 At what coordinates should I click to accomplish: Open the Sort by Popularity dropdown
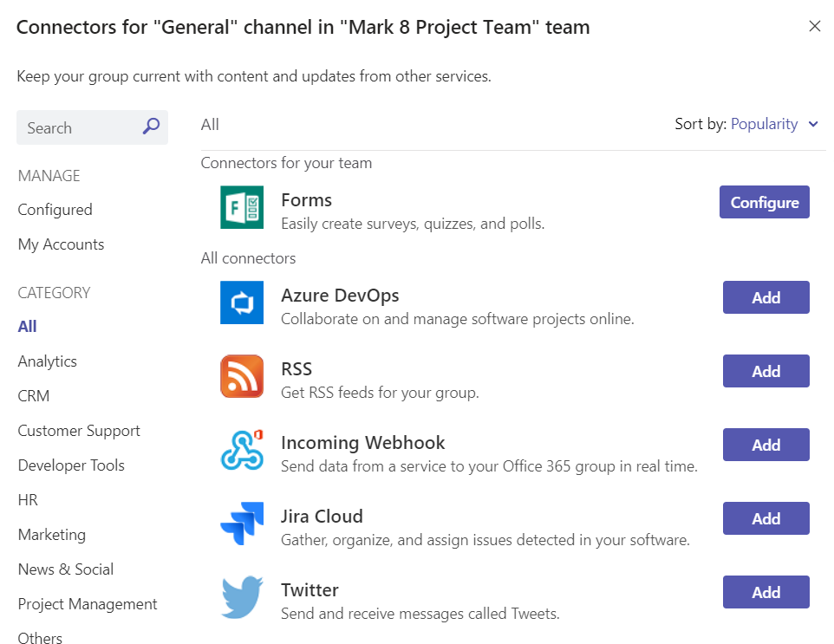click(774, 124)
